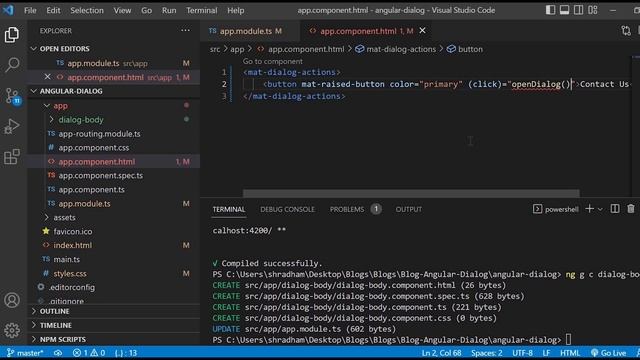Click the Go to component code lens link

(273, 61)
